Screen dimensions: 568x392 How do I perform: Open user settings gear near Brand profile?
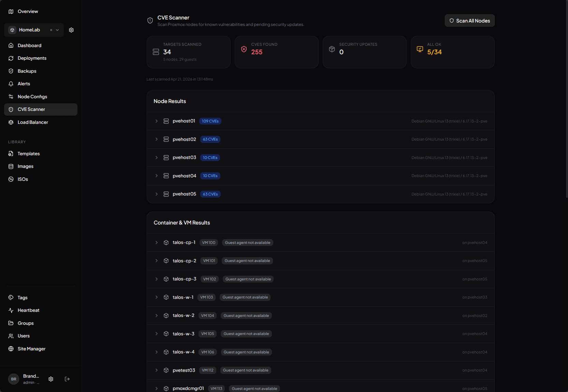(x=51, y=379)
